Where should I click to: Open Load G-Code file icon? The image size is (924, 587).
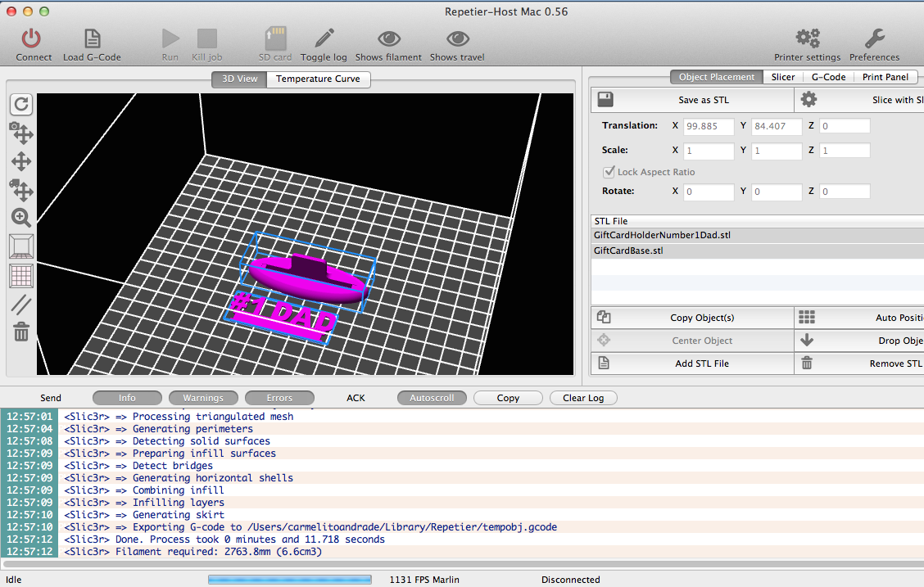tap(92, 38)
